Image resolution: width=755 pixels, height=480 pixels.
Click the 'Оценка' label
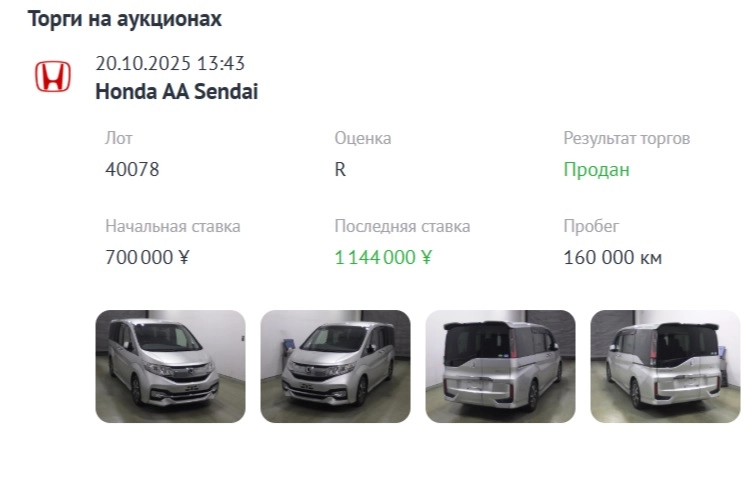pos(363,138)
